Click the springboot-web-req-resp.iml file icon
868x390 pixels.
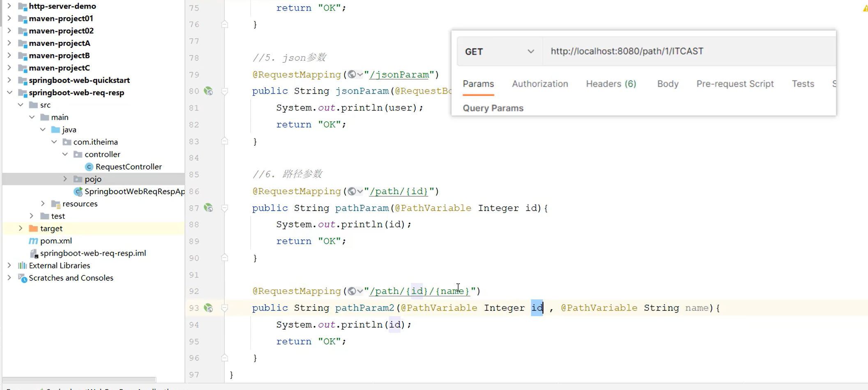(x=34, y=254)
